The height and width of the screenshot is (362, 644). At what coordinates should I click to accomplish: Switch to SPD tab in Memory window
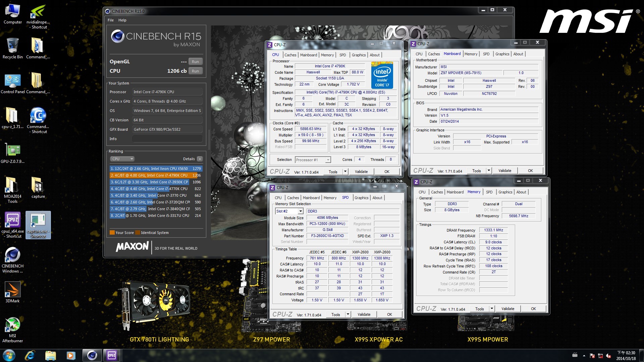(x=489, y=192)
